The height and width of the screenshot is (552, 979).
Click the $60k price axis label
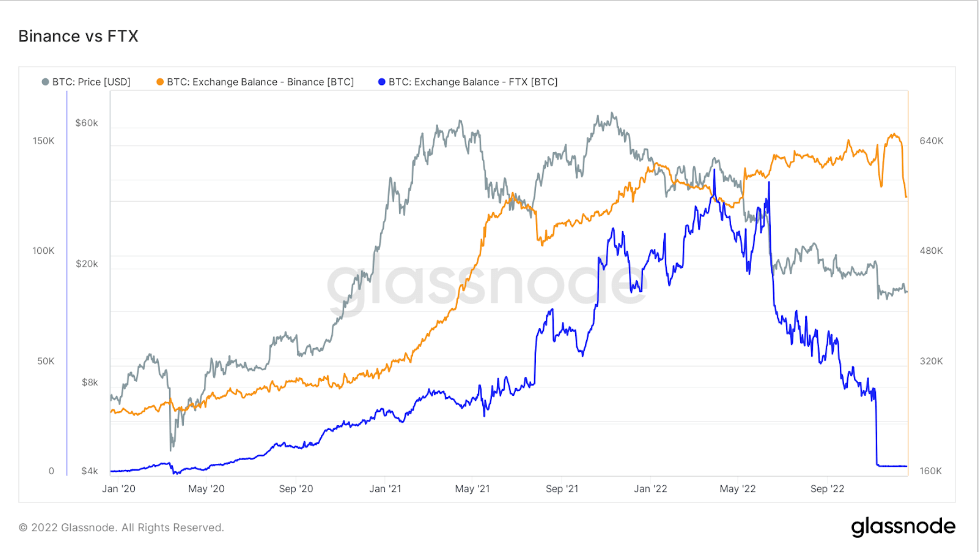(86, 123)
